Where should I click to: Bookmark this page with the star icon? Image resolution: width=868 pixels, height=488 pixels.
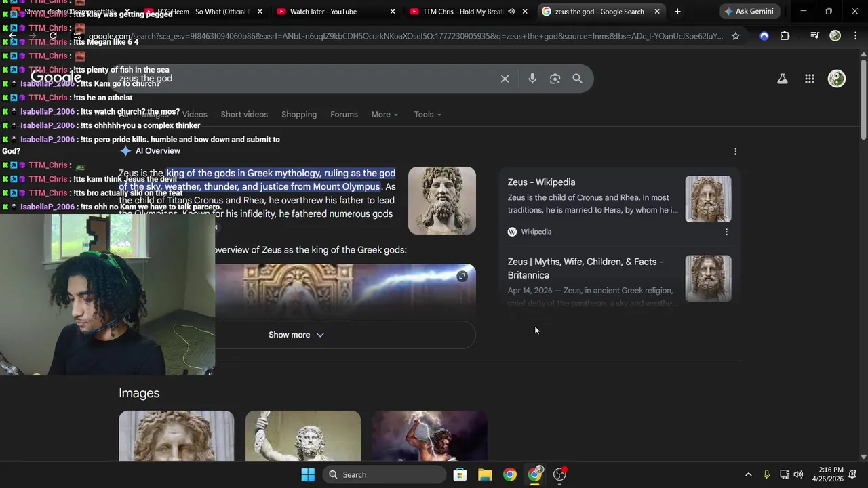coord(736,36)
